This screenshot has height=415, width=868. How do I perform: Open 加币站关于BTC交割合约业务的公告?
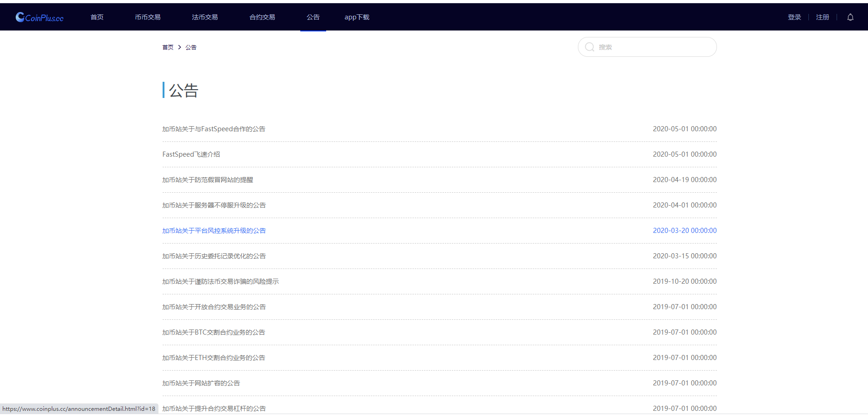point(214,332)
